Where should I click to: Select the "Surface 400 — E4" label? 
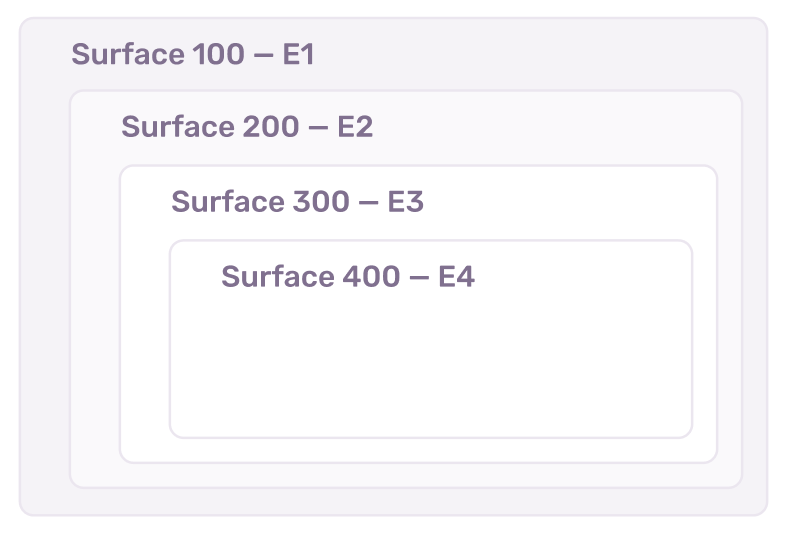(x=348, y=277)
